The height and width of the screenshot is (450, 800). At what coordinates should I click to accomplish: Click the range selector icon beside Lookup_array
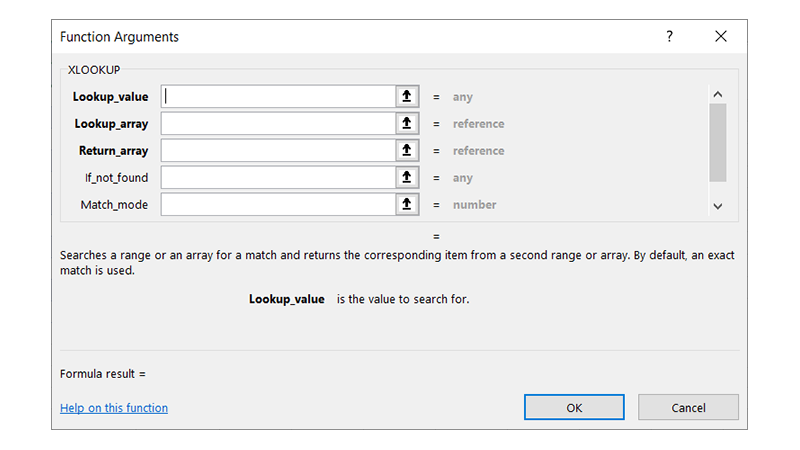407,124
